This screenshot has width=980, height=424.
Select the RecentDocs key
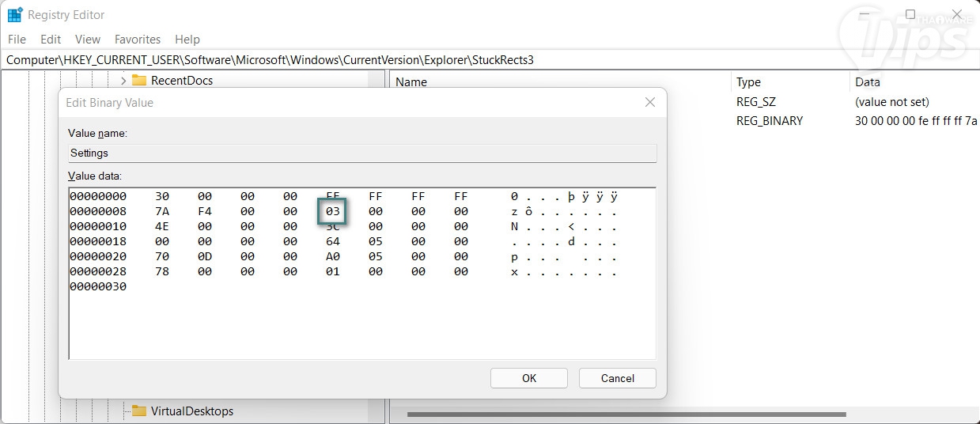[182, 80]
